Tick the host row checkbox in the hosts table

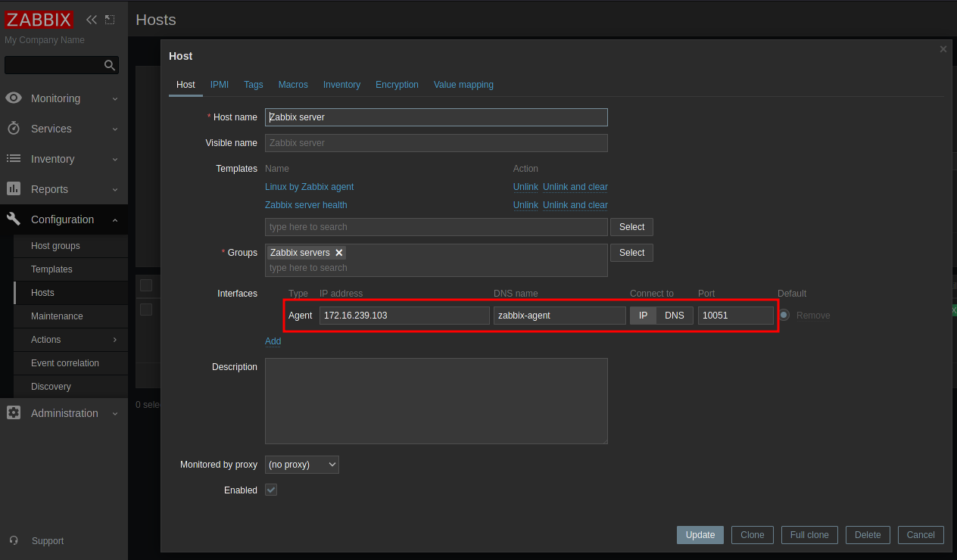coord(146,310)
